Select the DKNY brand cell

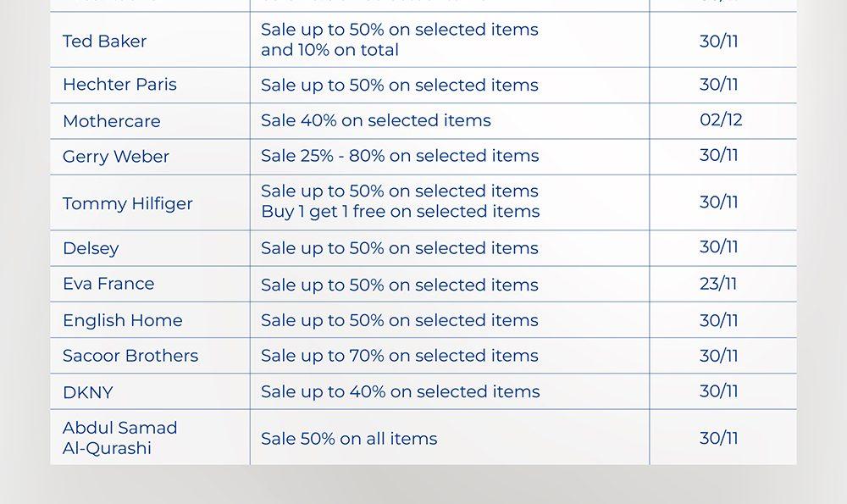coord(87,392)
